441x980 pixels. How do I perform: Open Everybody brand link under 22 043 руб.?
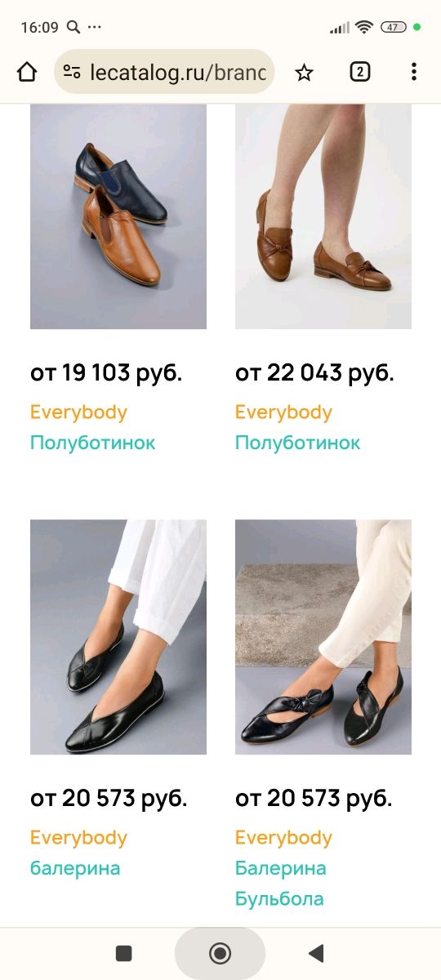tap(283, 412)
